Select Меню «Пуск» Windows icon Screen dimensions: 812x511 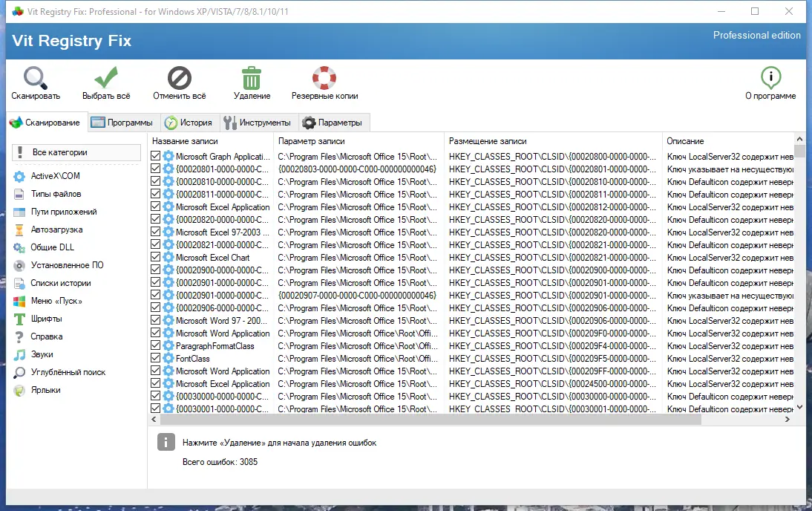(19, 301)
